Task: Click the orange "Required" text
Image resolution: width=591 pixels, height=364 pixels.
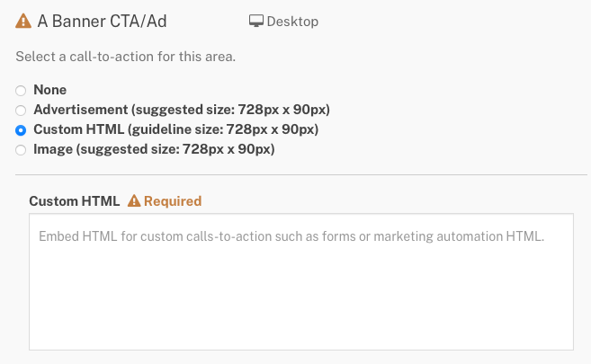Action: tap(173, 201)
